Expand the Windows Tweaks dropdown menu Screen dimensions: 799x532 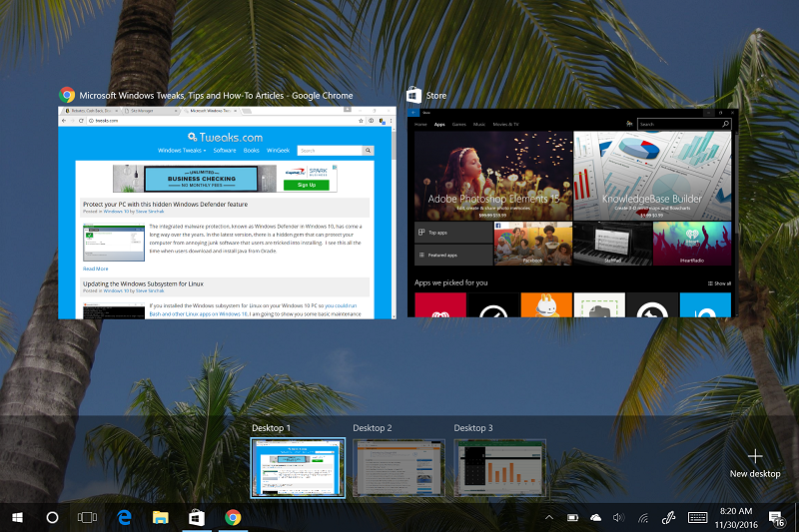[182, 150]
